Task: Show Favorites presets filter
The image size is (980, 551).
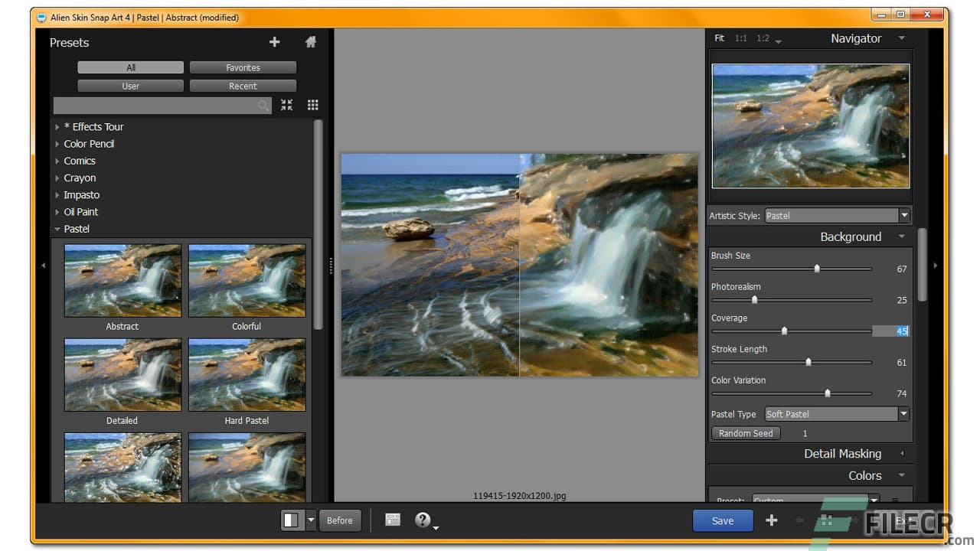Action: [x=243, y=68]
